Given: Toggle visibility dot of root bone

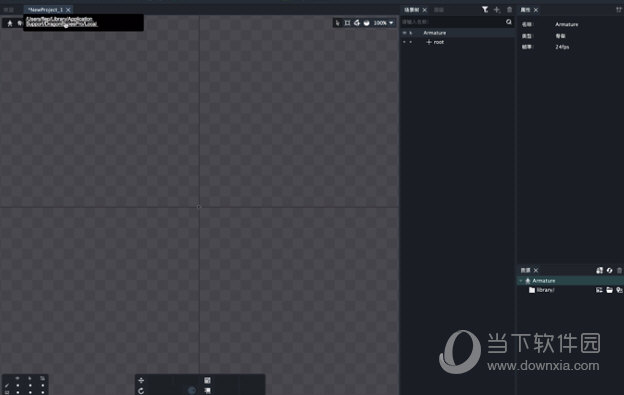Looking at the screenshot, I should click(404, 42).
